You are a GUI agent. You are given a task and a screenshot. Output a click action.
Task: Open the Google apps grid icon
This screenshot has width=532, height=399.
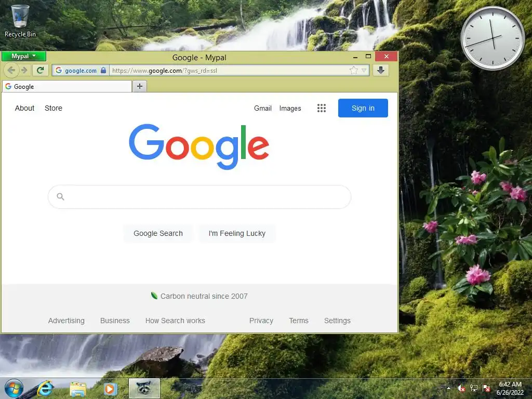(x=321, y=108)
